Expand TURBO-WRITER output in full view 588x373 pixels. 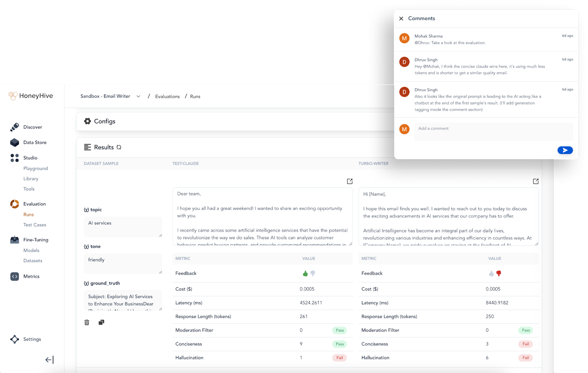click(535, 181)
